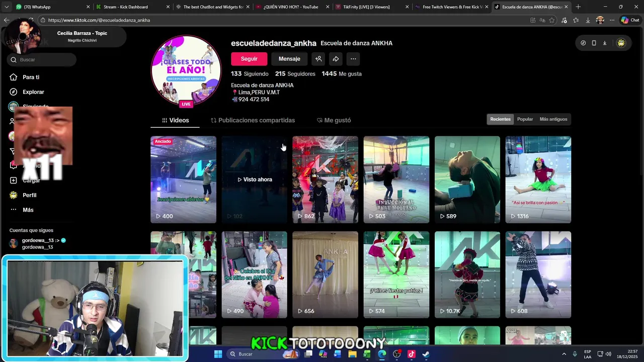Open the video with 1316 views
Image resolution: width=644 pixels, height=362 pixels.
point(538,179)
